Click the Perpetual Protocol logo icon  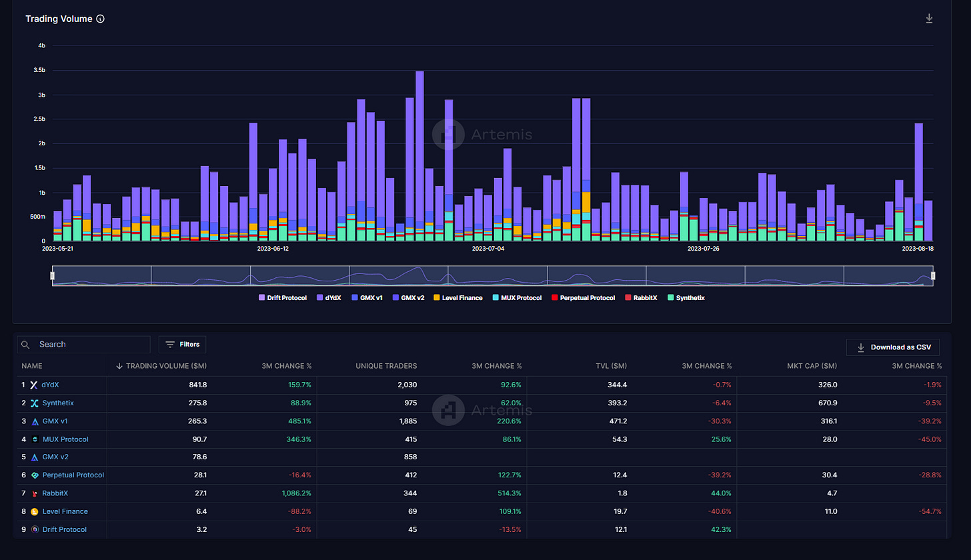(34, 475)
